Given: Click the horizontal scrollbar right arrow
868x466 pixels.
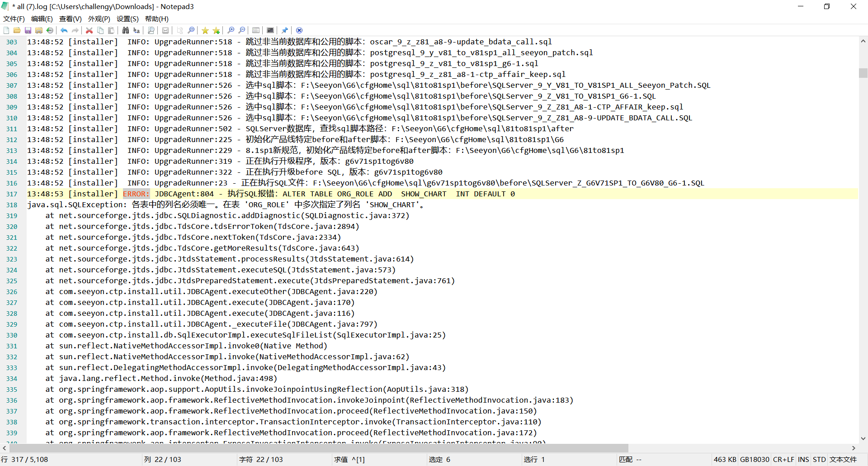Looking at the screenshot, I should (854, 448).
